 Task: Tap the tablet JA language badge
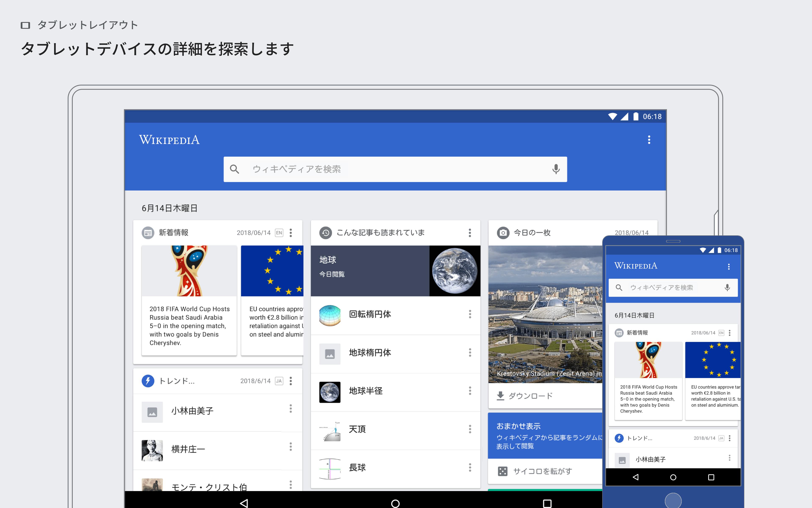point(279,381)
